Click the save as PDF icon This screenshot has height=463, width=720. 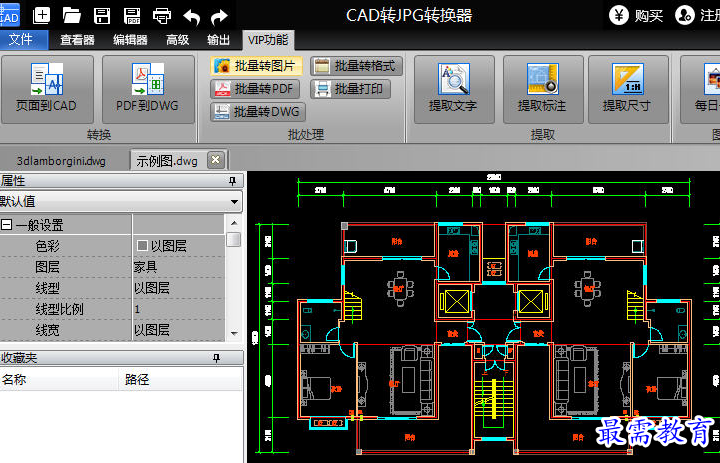(132, 15)
